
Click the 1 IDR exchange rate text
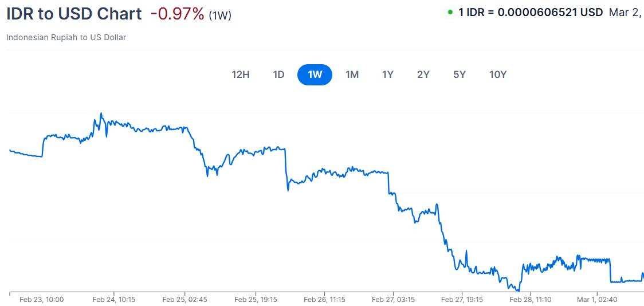[x=530, y=12]
